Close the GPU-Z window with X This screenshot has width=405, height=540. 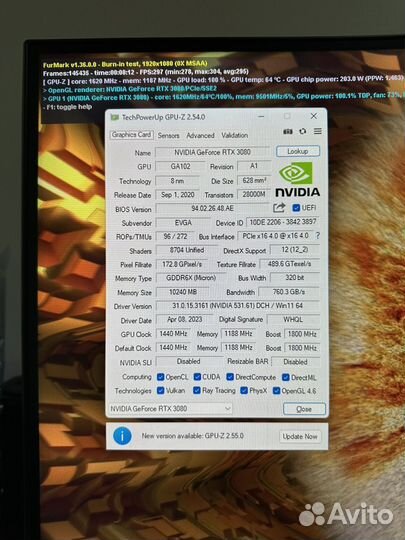[x=314, y=116]
